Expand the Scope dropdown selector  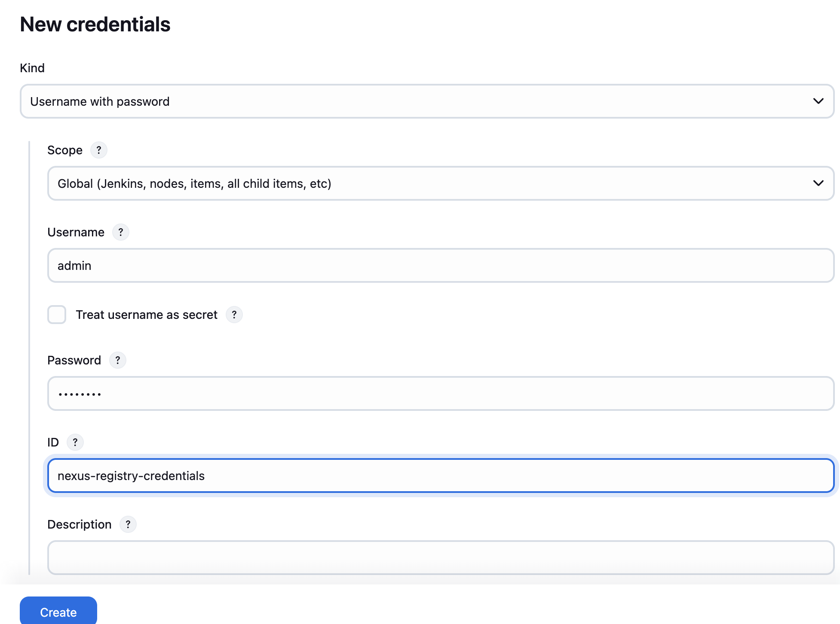440,184
